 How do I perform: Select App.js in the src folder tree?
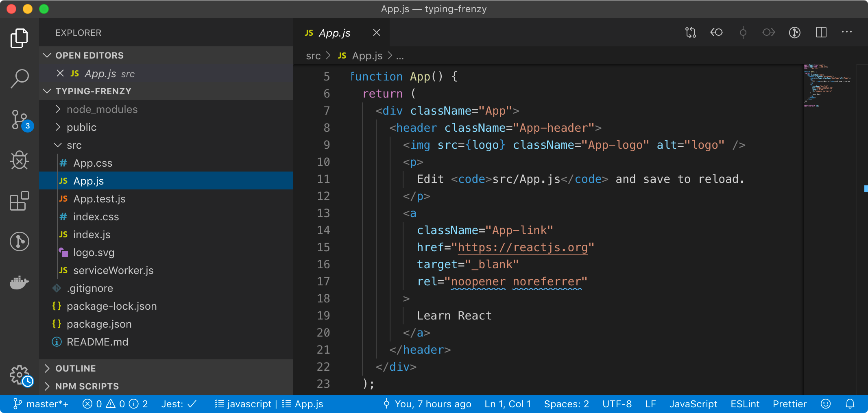point(166,180)
